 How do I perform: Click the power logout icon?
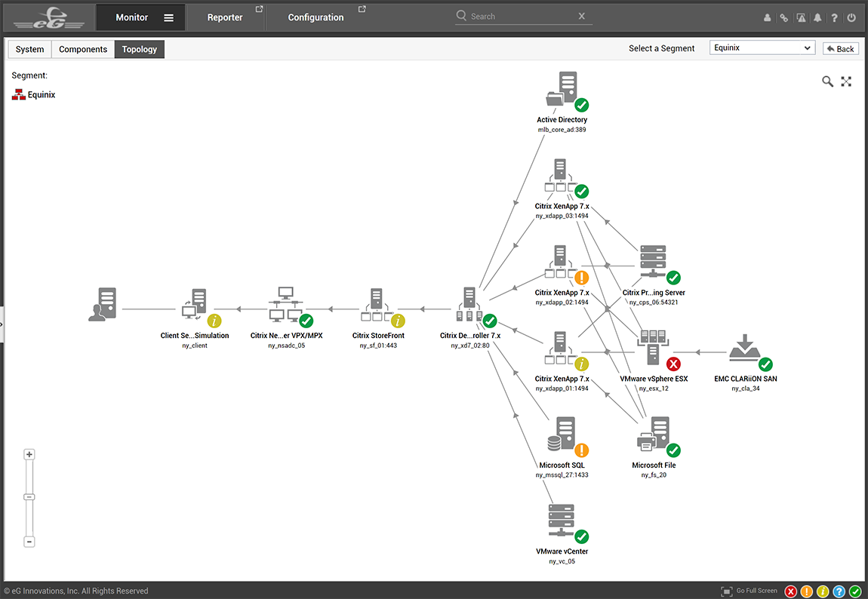click(x=851, y=17)
